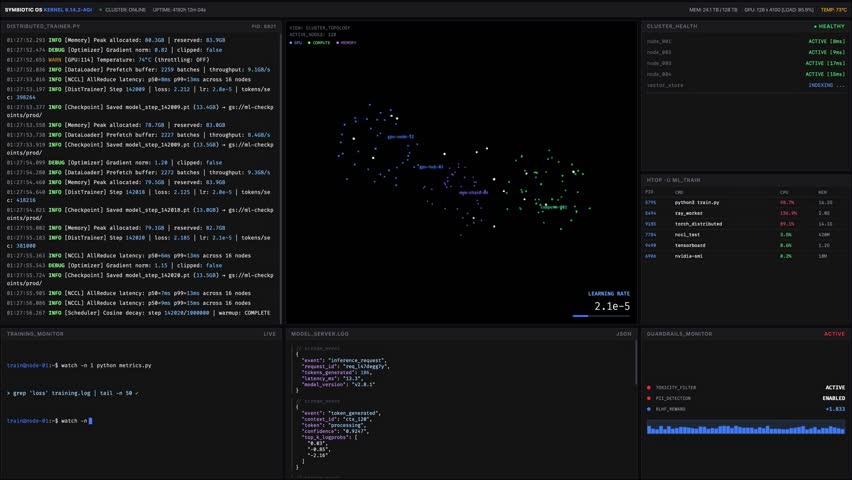Click the JSON label in model server log
Image resolution: width=852 pixels, height=480 pixels.
click(624, 333)
